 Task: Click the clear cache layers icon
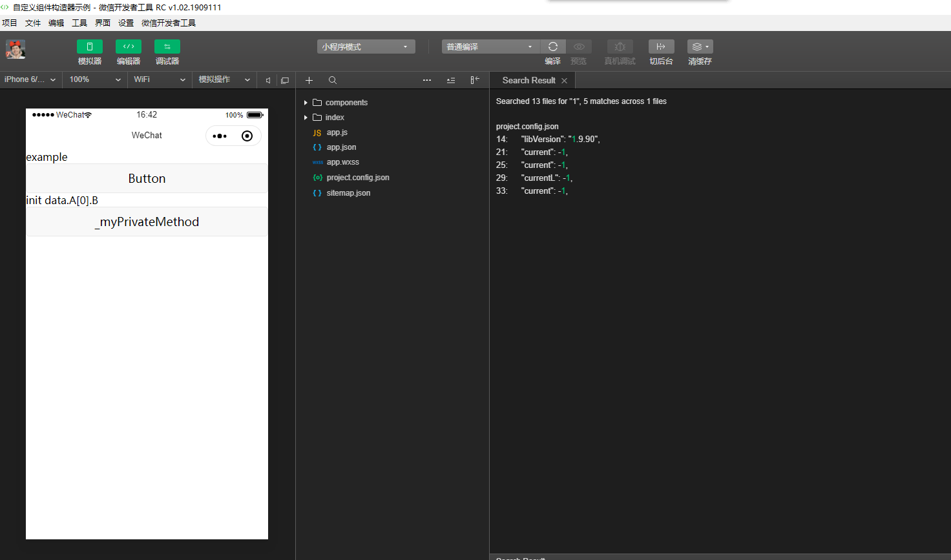coord(700,47)
